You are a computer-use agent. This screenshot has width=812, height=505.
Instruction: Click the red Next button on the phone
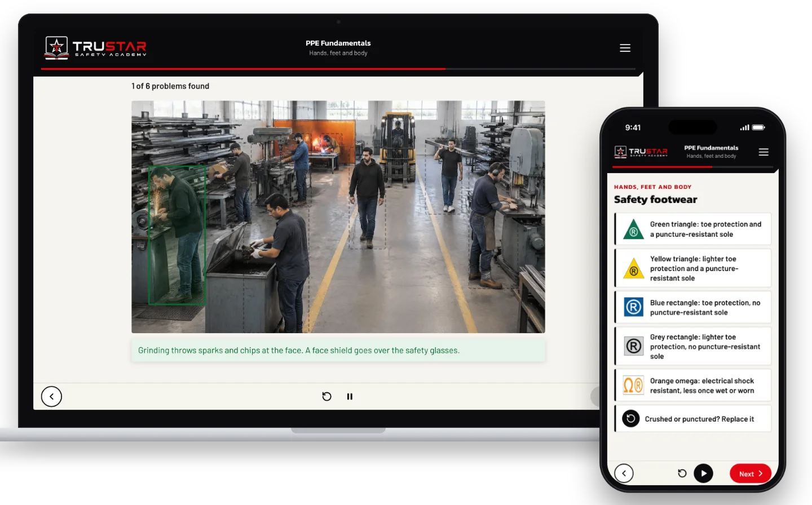(x=751, y=473)
